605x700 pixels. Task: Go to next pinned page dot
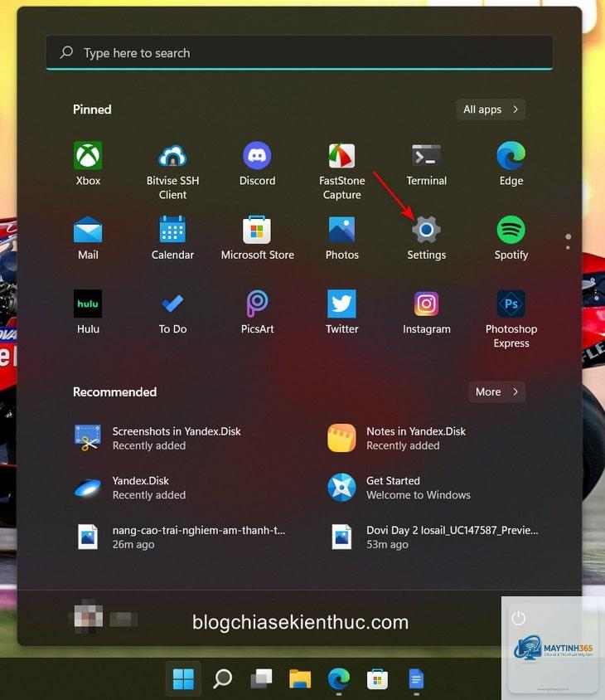568,247
